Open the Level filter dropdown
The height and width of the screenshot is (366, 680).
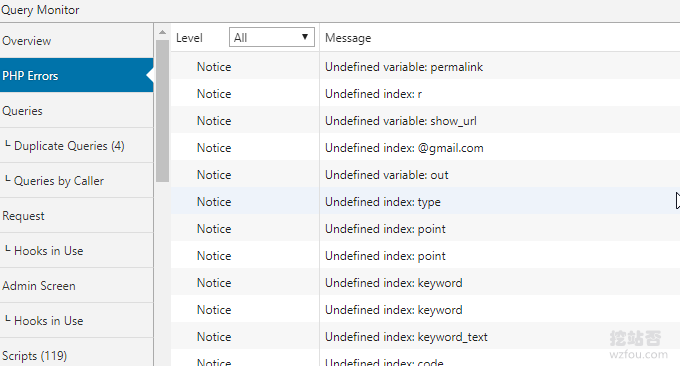(271, 38)
